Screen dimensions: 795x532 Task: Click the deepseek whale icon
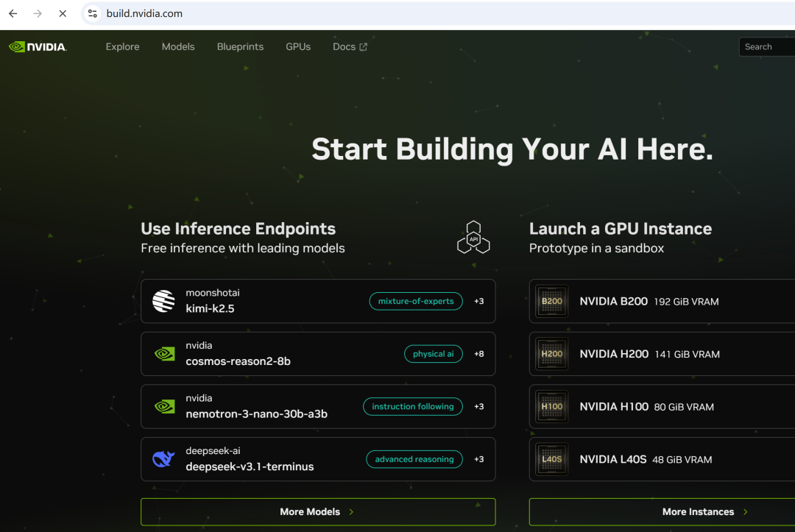tap(163, 459)
